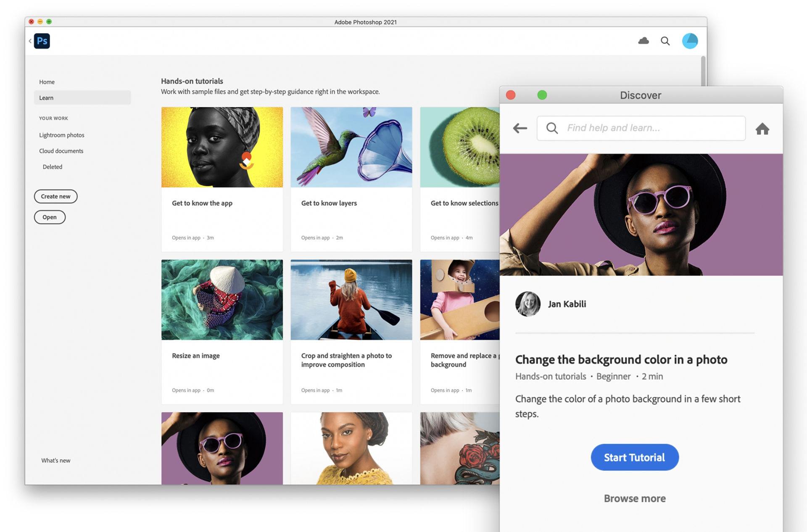Select Home in the left sidebar
The height and width of the screenshot is (532, 807).
coord(47,82)
